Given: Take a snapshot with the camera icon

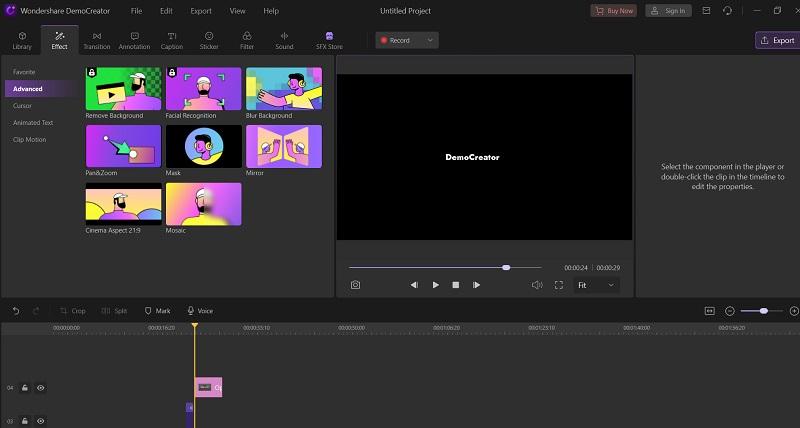Looking at the screenshot, I should coord(355,285).
